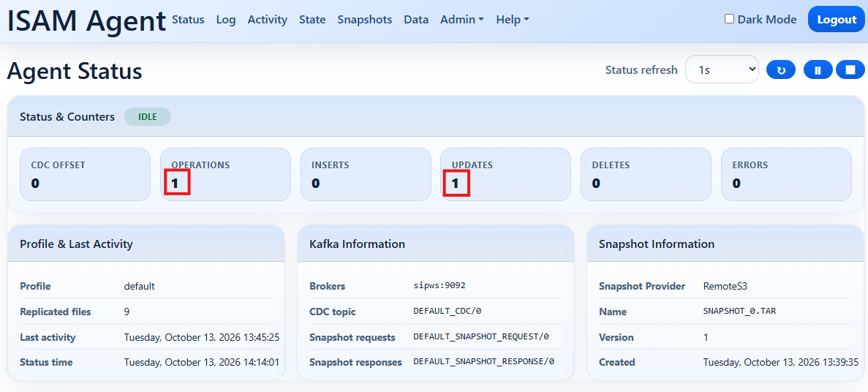The width and height of the screenshot is (868, 392).
Task: Click the snapshot name SNAPSHOT_0.TAR
Action: [x=739, y=311]
